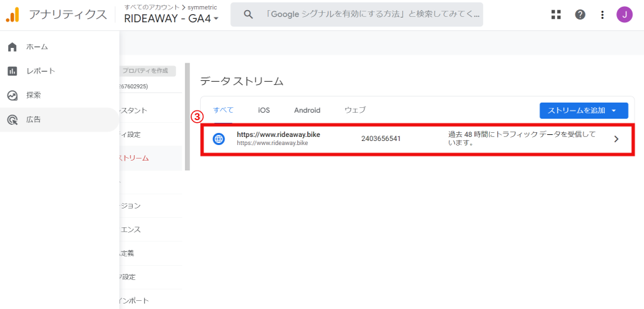This screenshot has height=309, width=644.
Task: Click the ホーム home icon
Action: point(12,47)
